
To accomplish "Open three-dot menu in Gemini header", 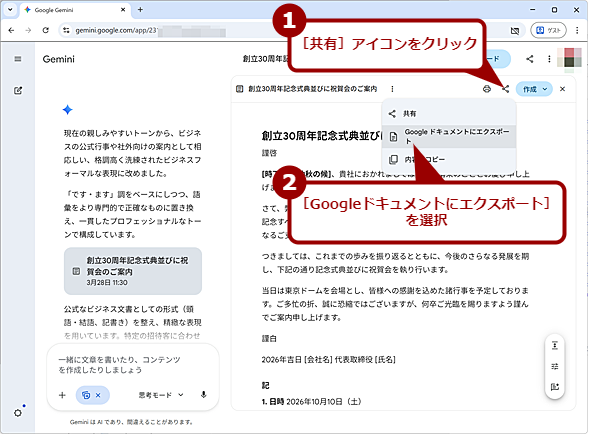I will (x=549, y=59).
